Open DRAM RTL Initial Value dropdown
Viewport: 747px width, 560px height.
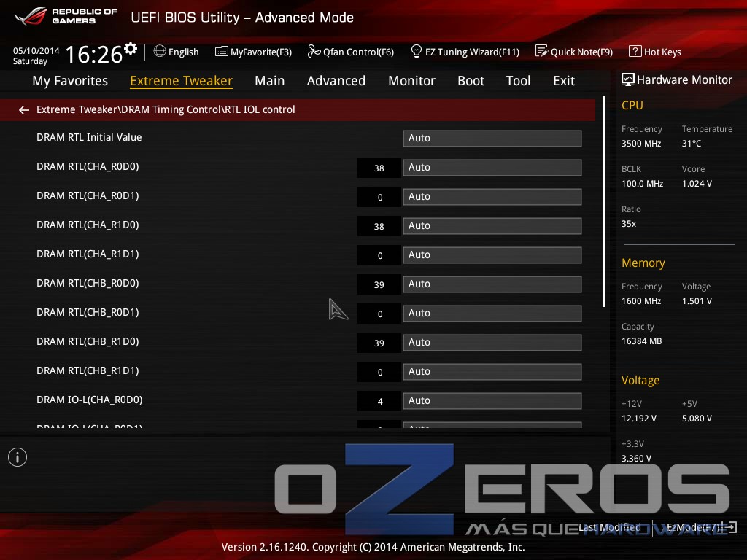(x=492, y=138)
